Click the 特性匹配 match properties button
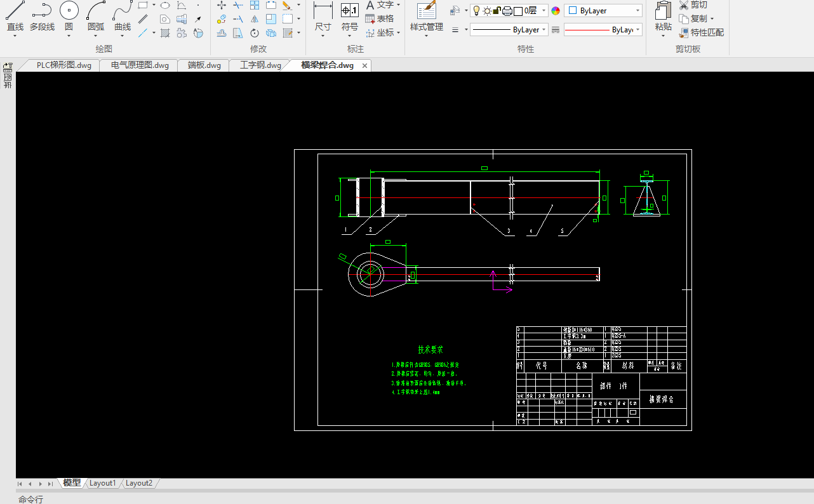Viewport: 814px width, 504px height. (702, 32)
